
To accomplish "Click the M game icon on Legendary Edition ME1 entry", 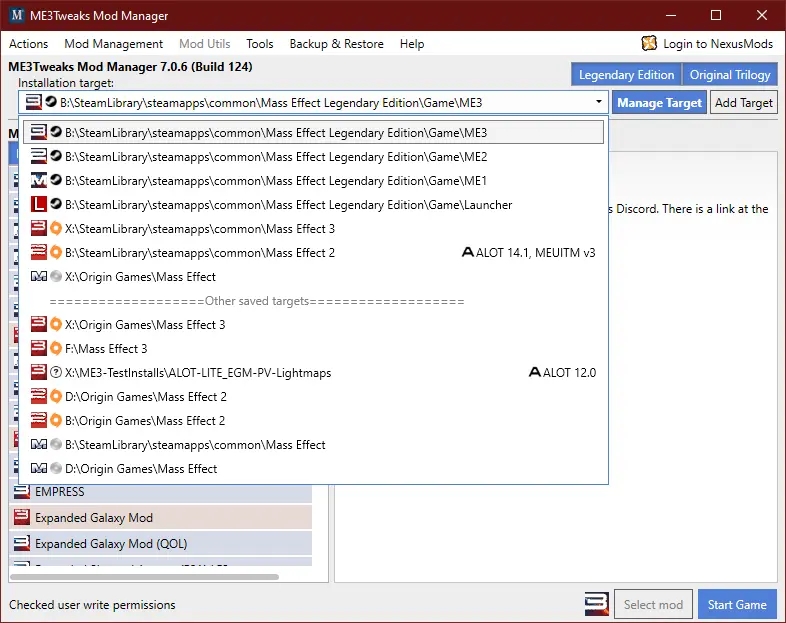I will [x=38, y=180].
